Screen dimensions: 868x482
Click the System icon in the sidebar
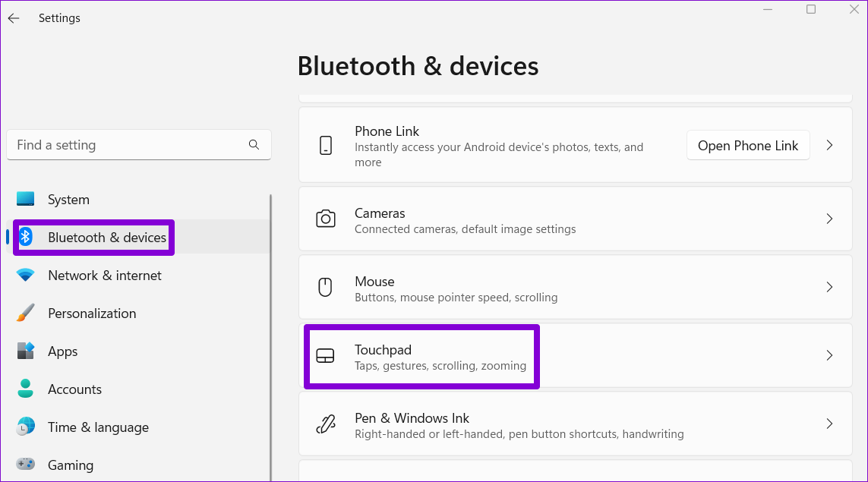[x=25, y=199]
